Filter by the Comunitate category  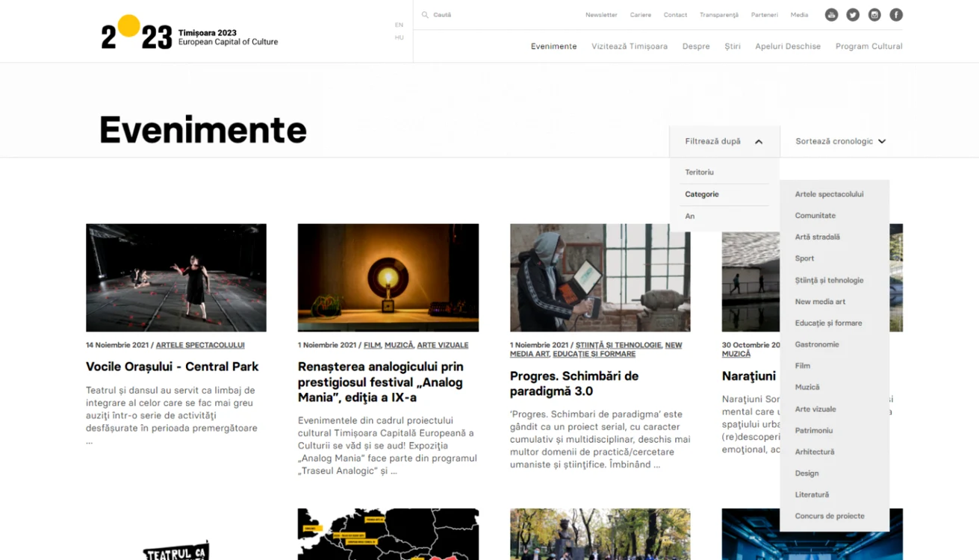[x=815, y=216]
